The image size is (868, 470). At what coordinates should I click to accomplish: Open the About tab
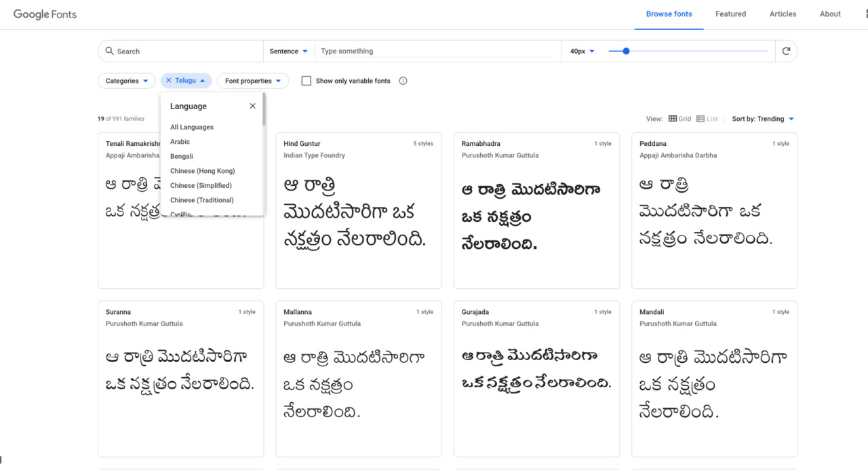pyautogui.click(x=830, y=14)
